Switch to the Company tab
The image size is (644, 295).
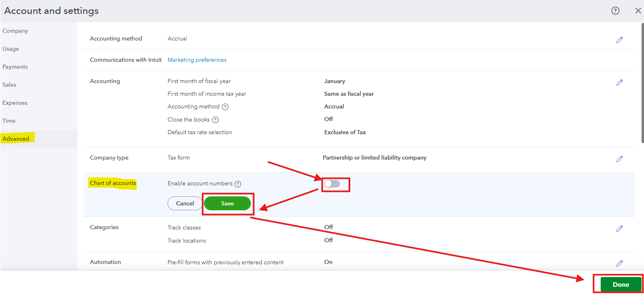tap(15, 31)
